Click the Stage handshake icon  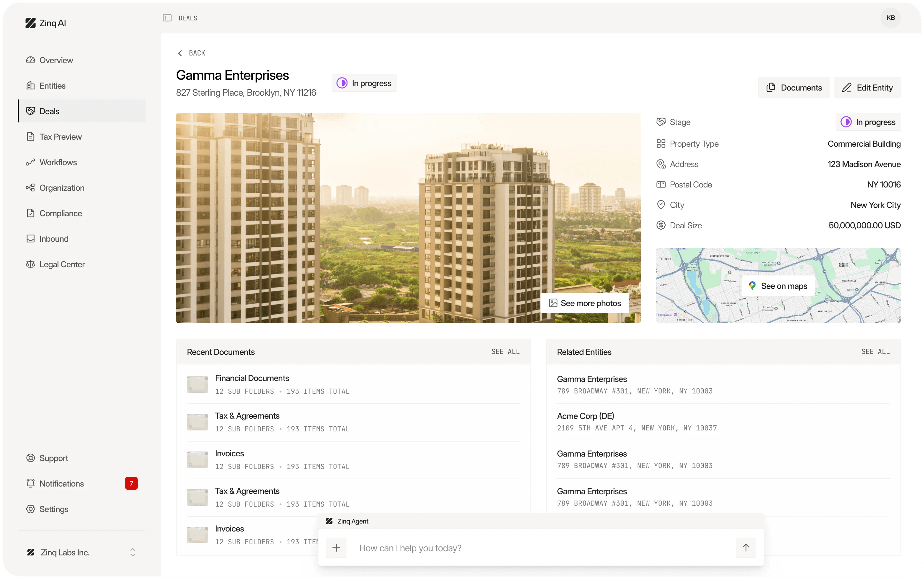click(x=661, y=122)
